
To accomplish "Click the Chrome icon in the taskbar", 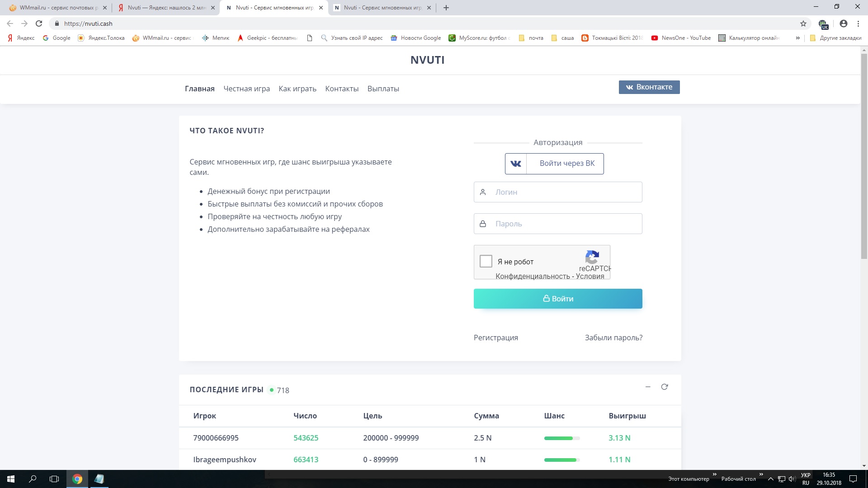I will click(x=77, y=479).
